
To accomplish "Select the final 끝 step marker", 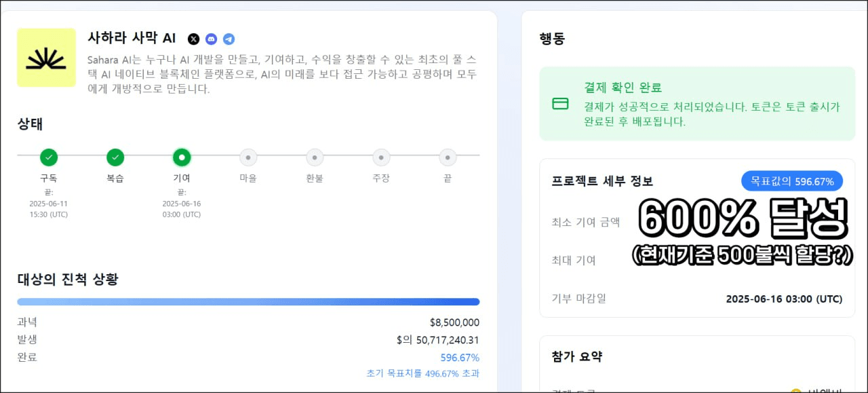I will pyautogui.click(x=448, y=157).
